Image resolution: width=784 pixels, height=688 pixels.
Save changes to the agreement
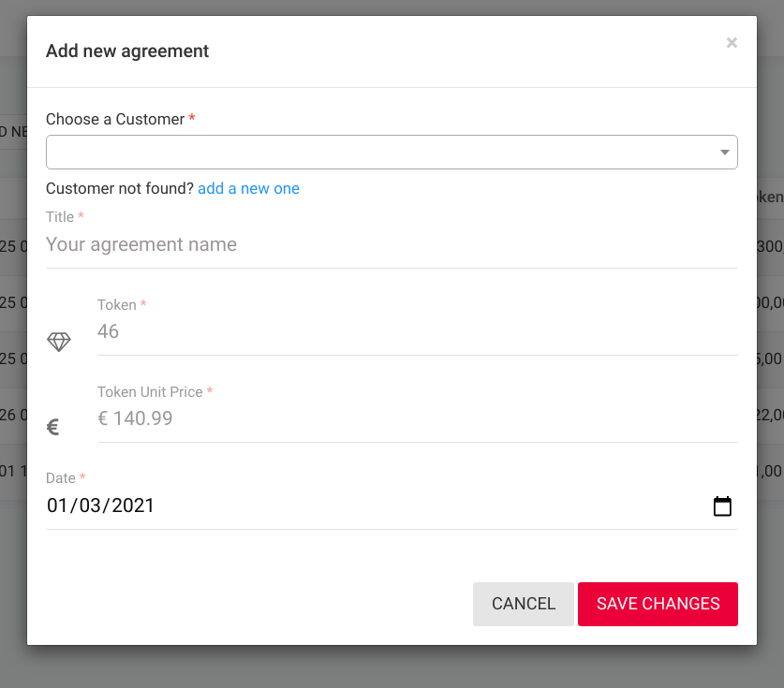(x=658, y=604)
